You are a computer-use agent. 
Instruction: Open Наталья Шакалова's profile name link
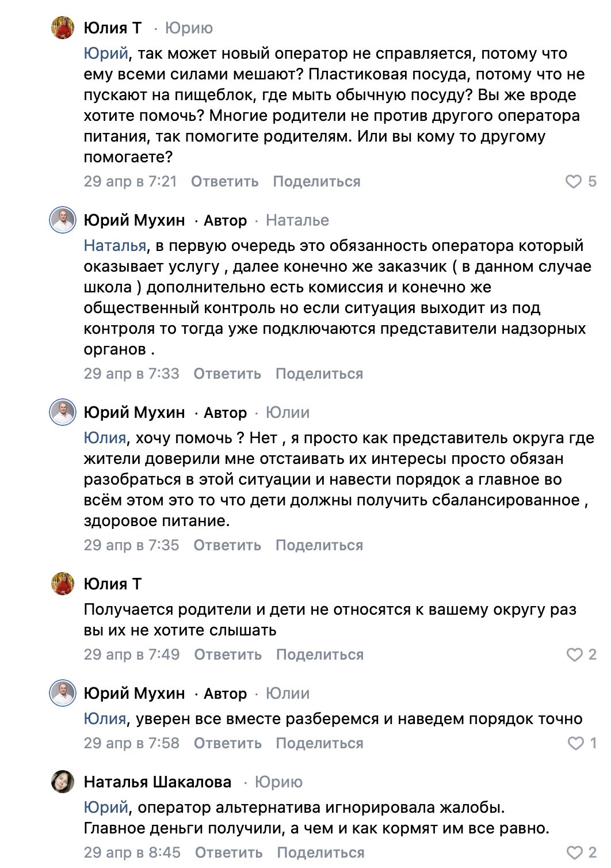(x=157, y=782)
